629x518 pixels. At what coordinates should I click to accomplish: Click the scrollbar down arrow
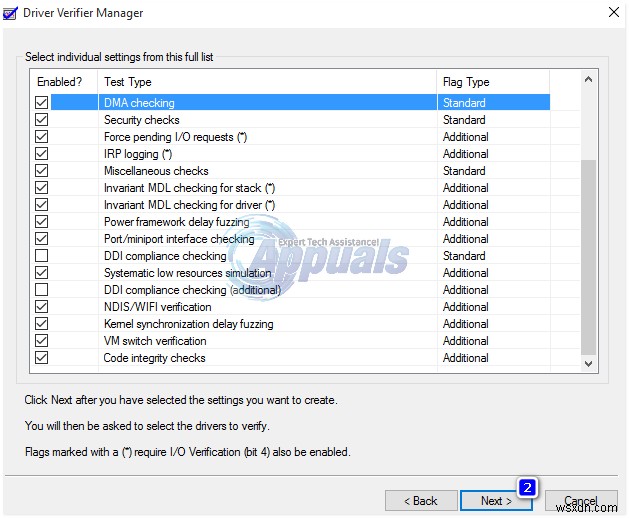588,364
